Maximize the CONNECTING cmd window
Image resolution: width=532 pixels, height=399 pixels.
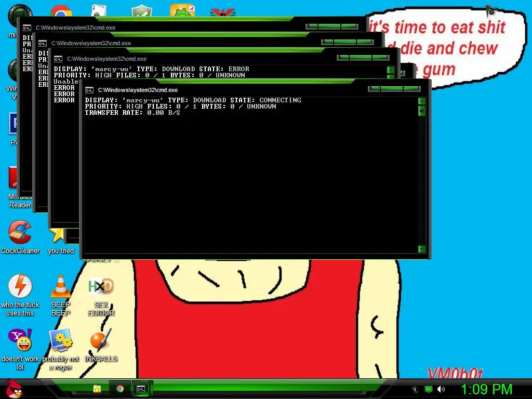pyautogui.click(x=392, y=89)
